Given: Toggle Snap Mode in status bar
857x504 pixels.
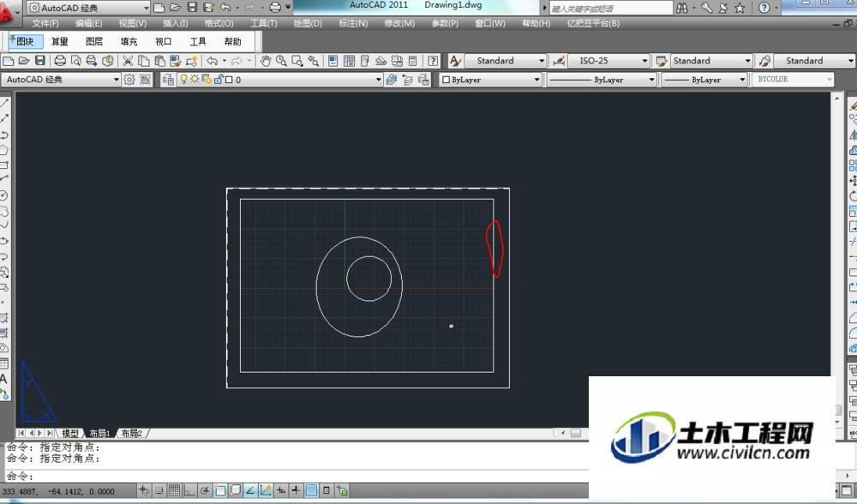Looking at the screenshot, I should (x=159, y=490).
